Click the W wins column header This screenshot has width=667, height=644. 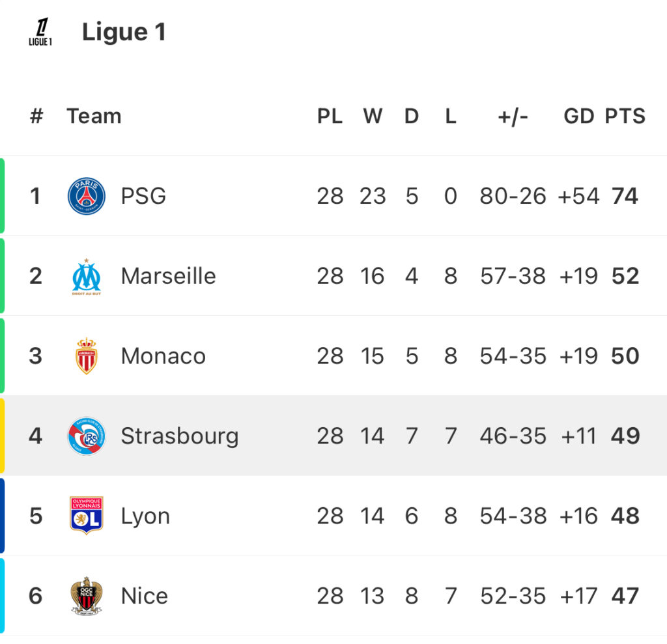tap(373, 116)
